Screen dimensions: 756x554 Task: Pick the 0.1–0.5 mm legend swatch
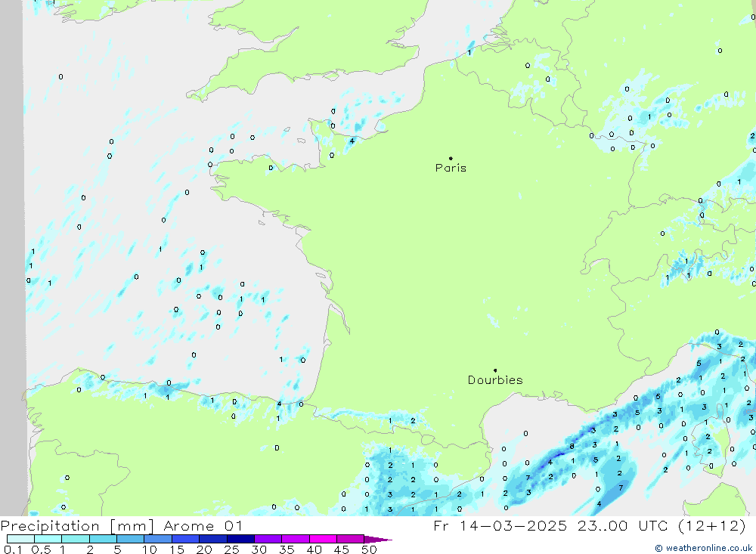click(20, 539)
